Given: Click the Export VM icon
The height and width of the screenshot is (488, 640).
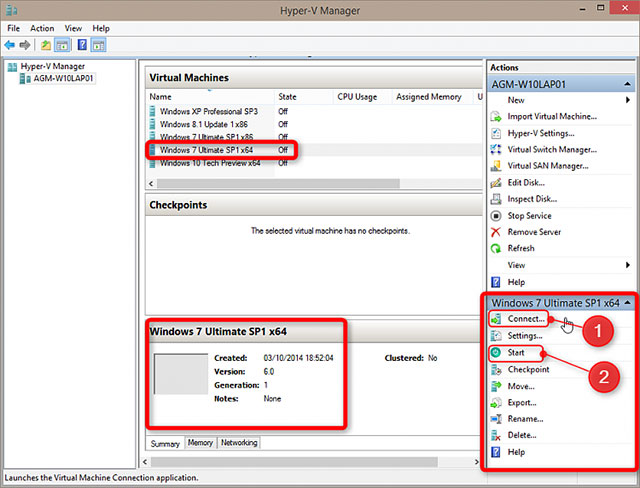Looking at the screenshot, I should tap(496, 403).
